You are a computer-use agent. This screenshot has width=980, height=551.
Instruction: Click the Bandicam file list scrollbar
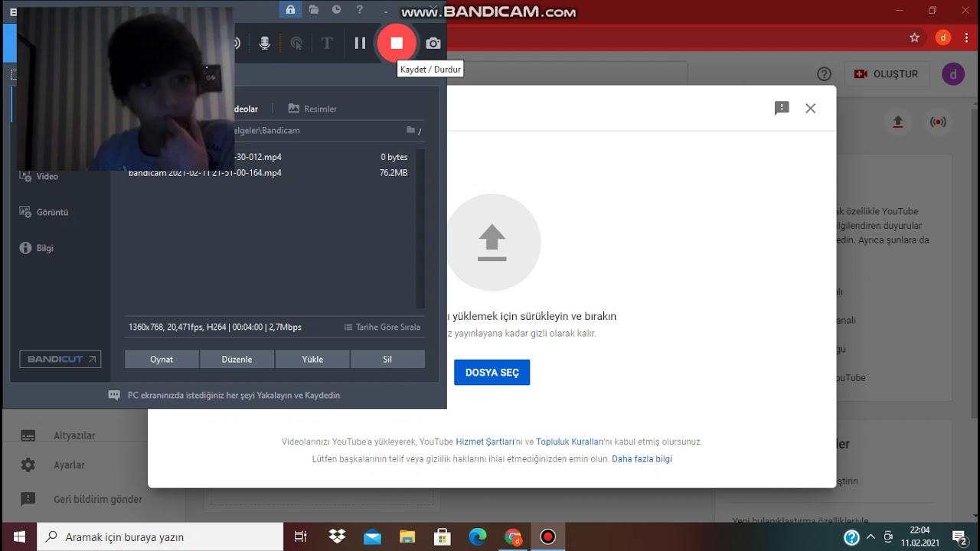click(x=420, y=228)
